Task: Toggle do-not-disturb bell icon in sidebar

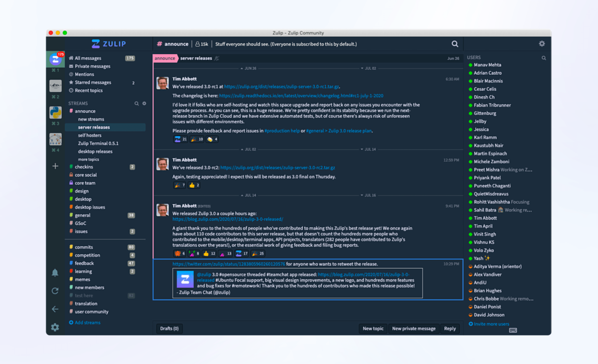Action: [55, 273]
